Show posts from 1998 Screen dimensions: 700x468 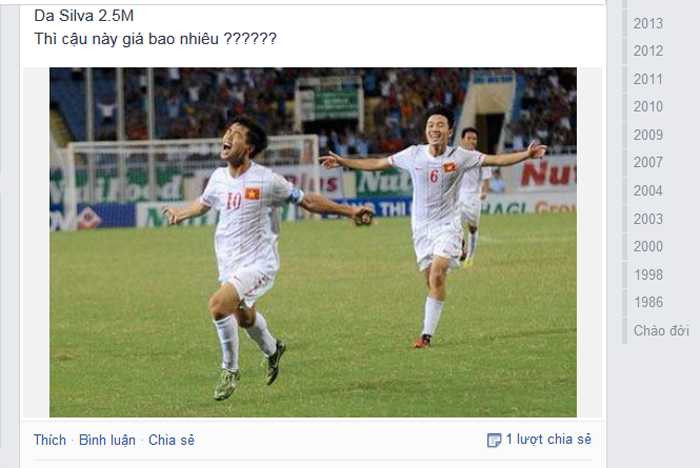[648, 275]
